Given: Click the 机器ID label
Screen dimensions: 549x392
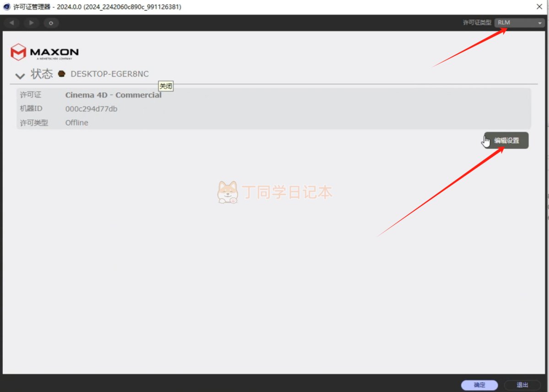Looking at the screenshot, I should pyautogui.click(x=31, y=109).
